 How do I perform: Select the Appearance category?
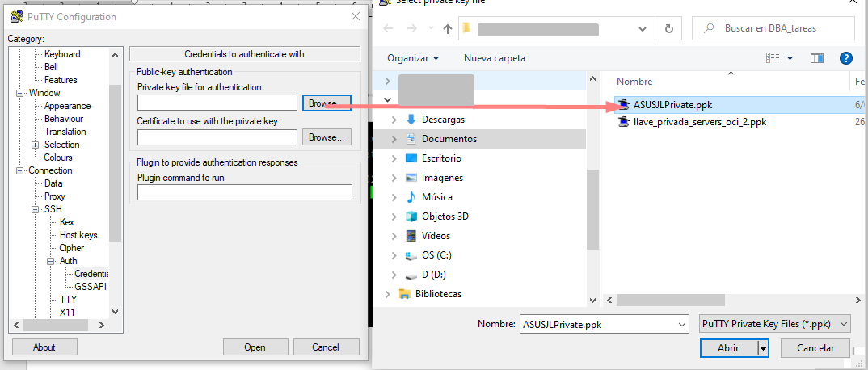[68, 106]
